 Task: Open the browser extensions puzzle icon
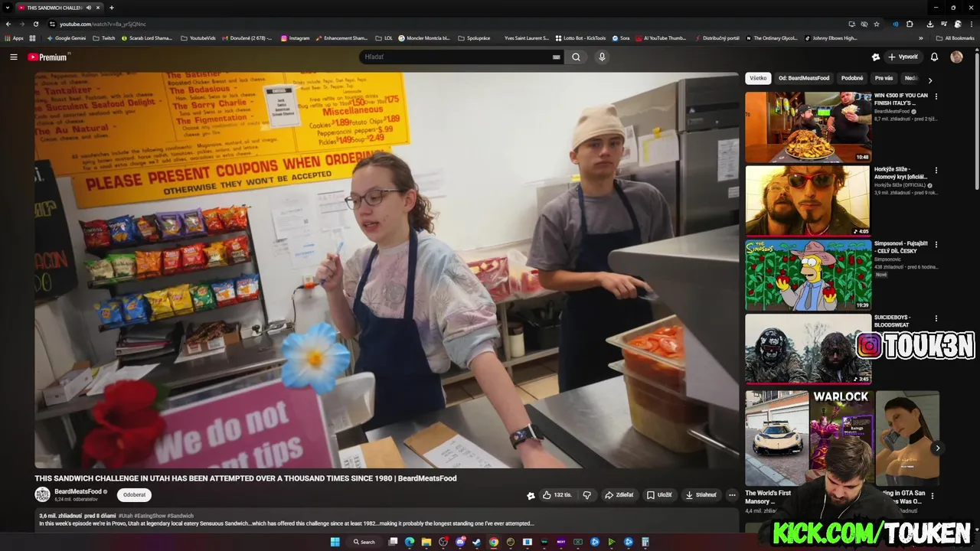[910, 24]
